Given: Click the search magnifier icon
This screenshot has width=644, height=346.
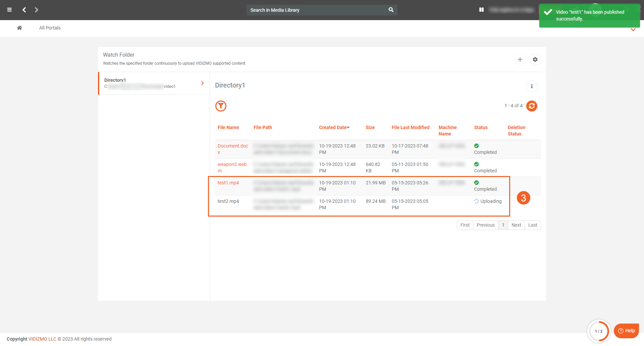Looking at the screenshot, I should point(391,10).
